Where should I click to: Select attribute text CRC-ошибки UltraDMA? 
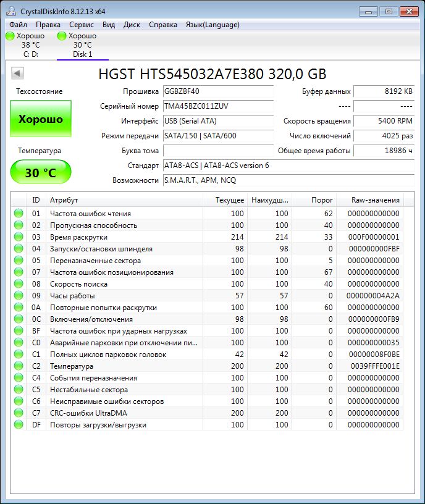coord(88,413)
